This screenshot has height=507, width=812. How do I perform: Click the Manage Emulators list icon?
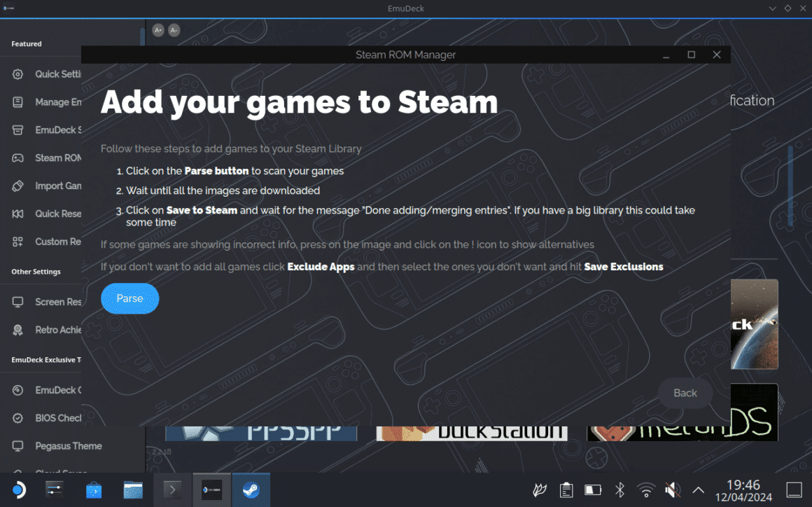click(x=17, y=102)
